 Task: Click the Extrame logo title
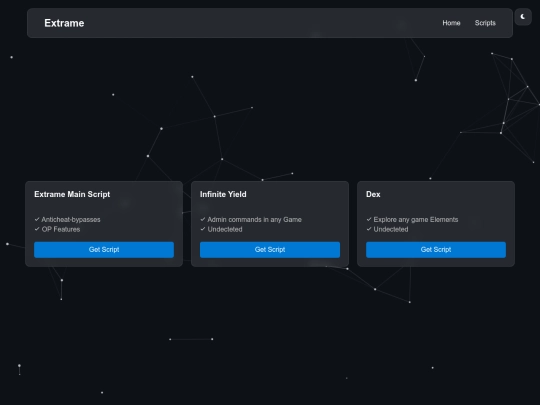tap(64, 23)
